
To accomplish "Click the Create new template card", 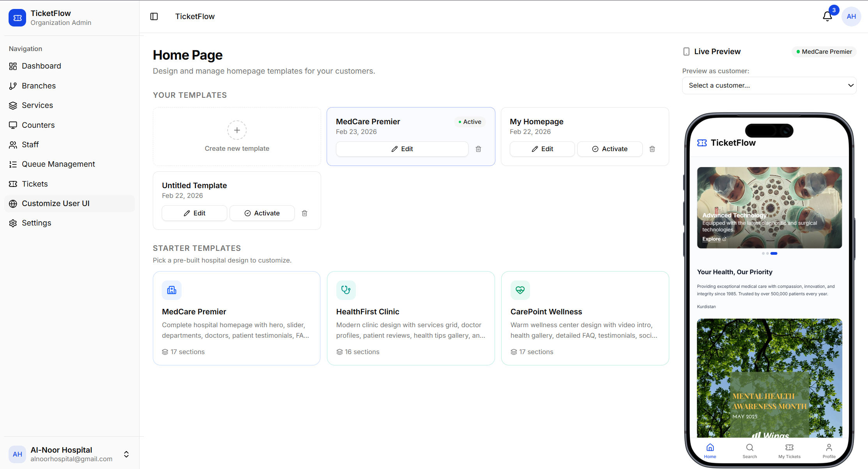I will point(237,136).
